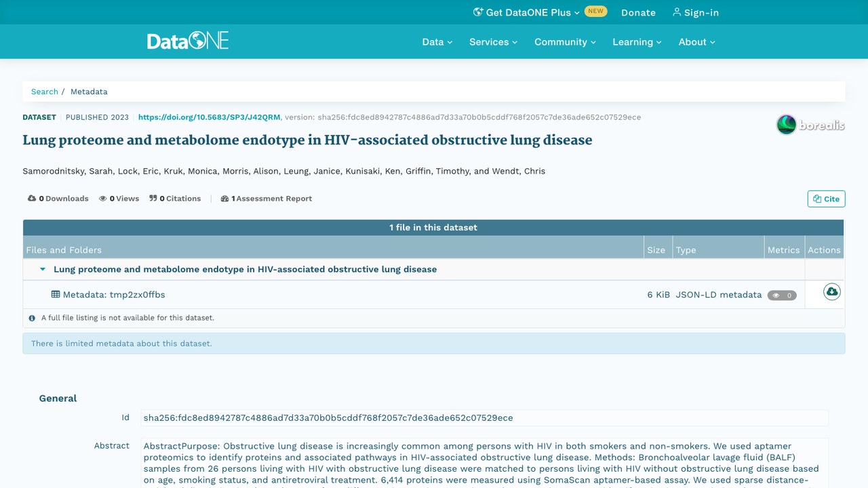Click the dataset title heading

coord(307,140)
